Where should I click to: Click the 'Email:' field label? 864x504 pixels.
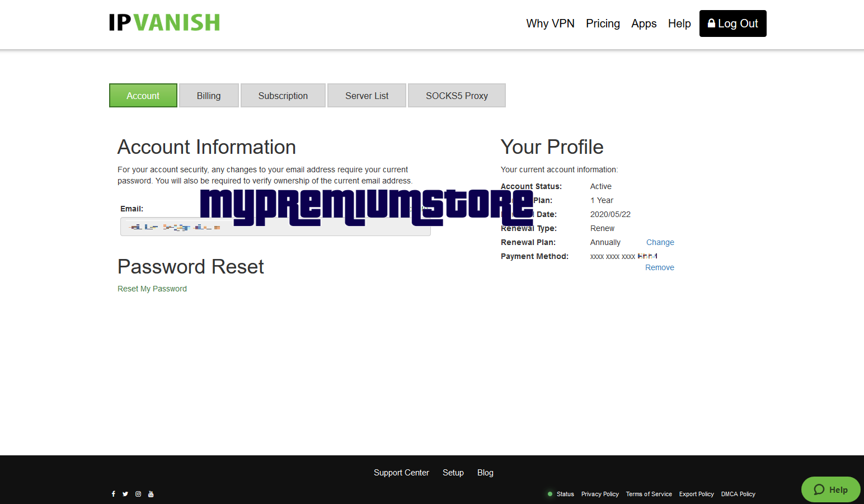click(x=132, y=209)
